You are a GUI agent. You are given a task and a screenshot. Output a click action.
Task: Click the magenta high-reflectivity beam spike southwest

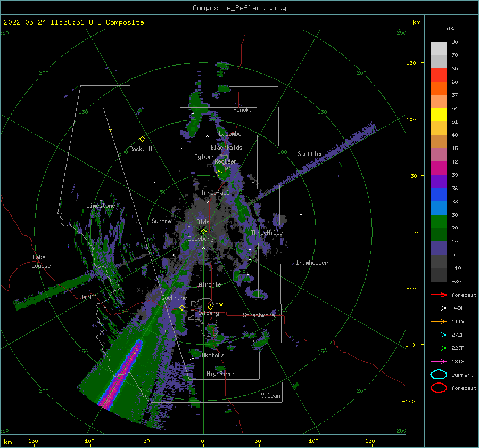[x=121, y=374]
